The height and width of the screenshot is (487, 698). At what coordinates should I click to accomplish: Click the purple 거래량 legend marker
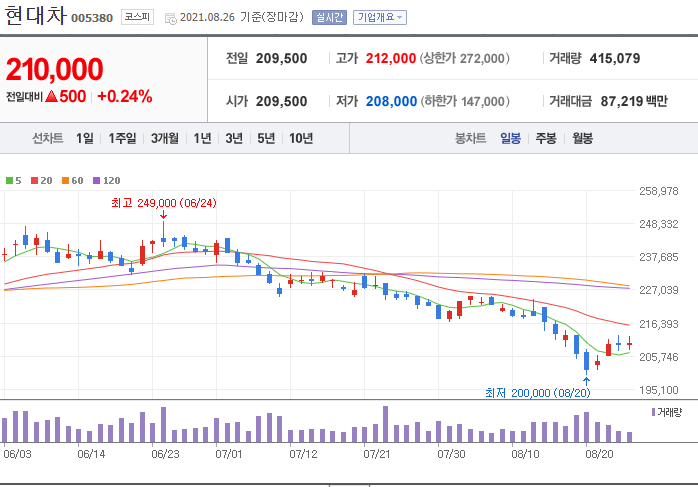point(653,412)
